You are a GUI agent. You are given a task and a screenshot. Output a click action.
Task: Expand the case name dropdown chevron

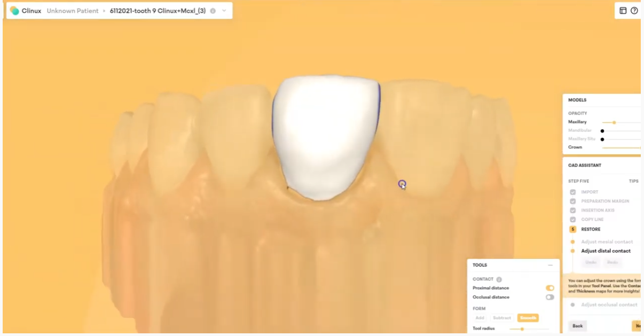(224, 11)
